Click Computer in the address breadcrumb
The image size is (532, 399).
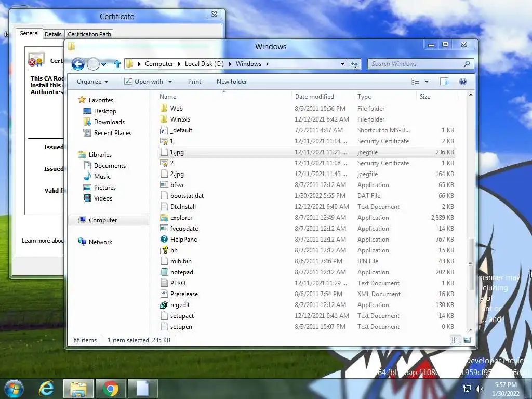pos(159,64)
